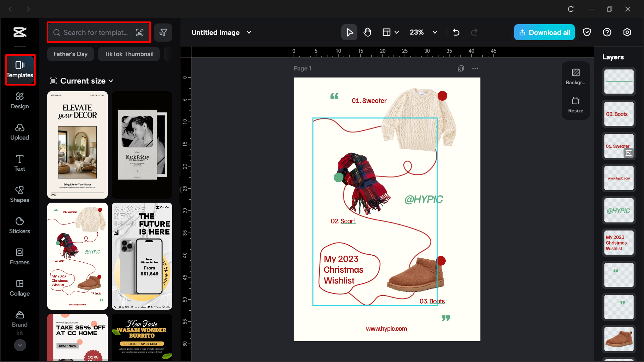Open the Untitled image name dropdown
This screenshot has height=362, width=644.
(x=249, y=33)
